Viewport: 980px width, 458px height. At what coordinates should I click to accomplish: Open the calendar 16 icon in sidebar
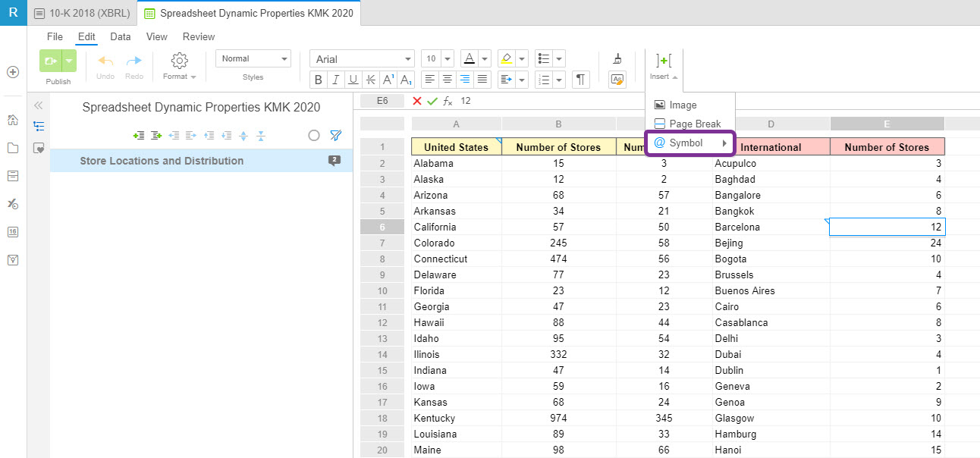[x=13, y=232]
